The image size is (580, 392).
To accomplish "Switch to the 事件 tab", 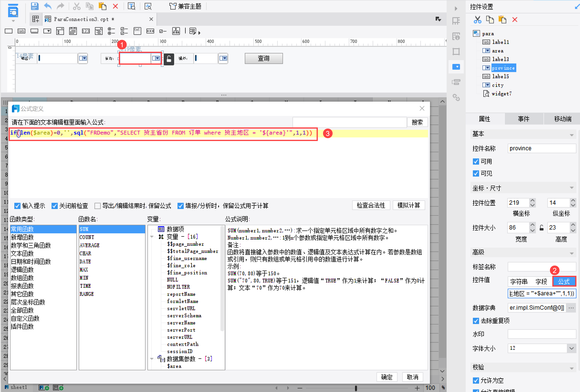I will pos(523,119).
